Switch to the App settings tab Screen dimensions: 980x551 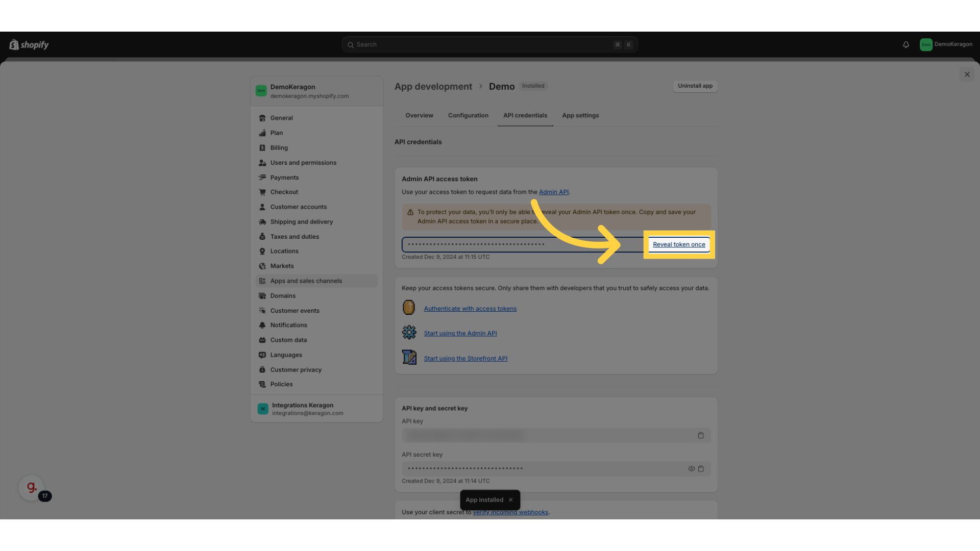(581, 116)
